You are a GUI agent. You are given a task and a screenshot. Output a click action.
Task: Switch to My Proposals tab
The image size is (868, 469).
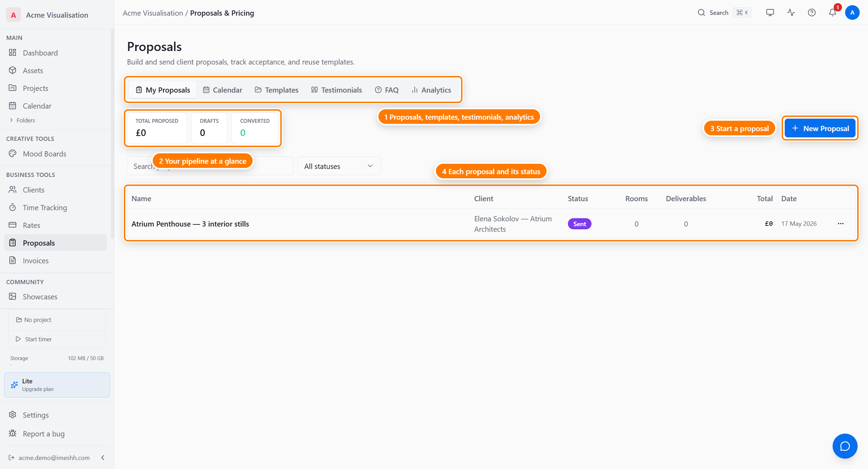tap(163, 90)
